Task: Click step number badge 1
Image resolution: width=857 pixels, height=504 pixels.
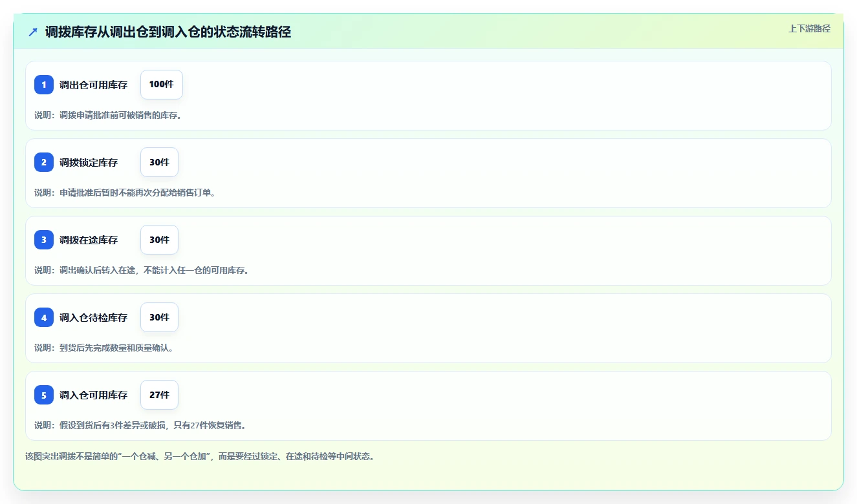Action: click(x=44, y=85)
